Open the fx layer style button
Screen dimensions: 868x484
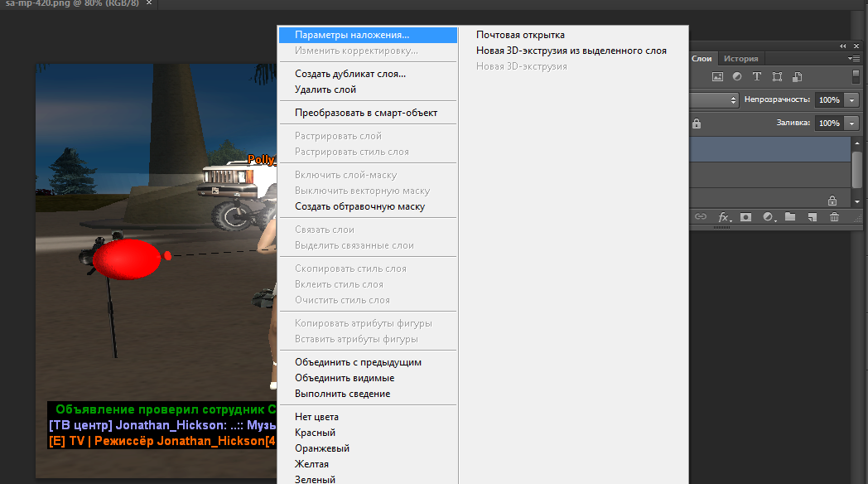[724, 217]
